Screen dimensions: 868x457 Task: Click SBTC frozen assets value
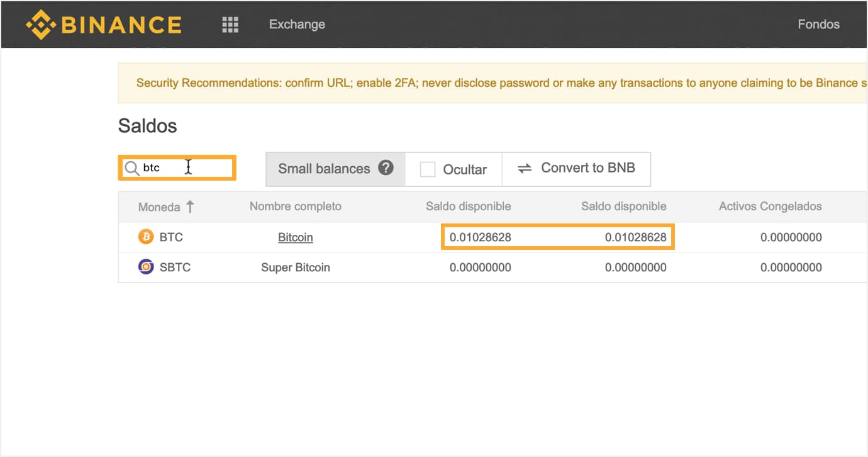[791, 267]
